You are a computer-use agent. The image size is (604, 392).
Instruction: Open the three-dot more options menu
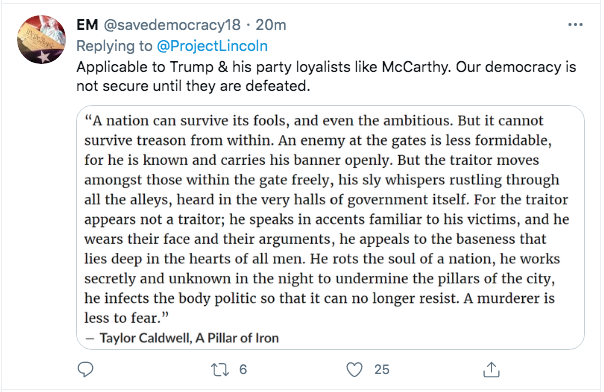point(575,25)
